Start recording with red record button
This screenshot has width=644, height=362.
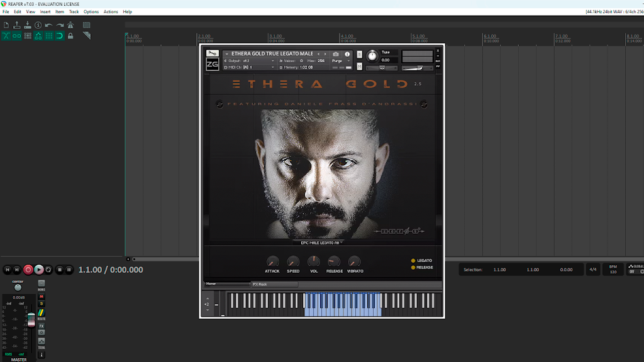coord(28,270)
